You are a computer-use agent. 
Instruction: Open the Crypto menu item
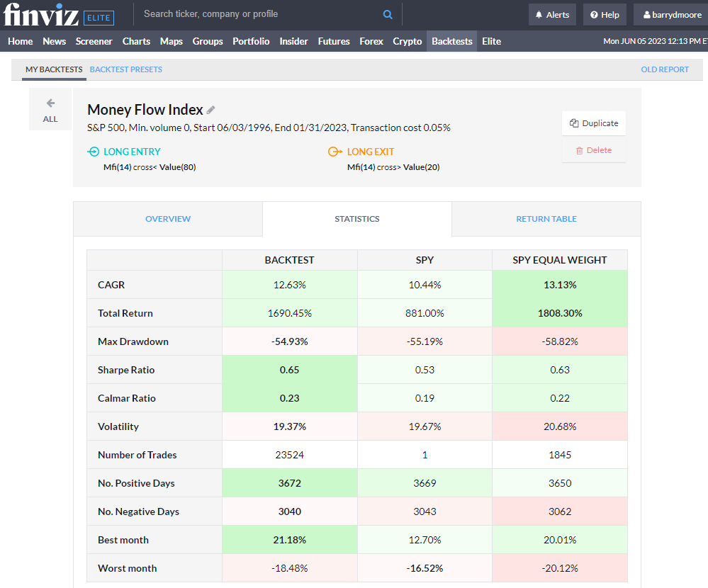pyautogui.click(x=408, y=41)
